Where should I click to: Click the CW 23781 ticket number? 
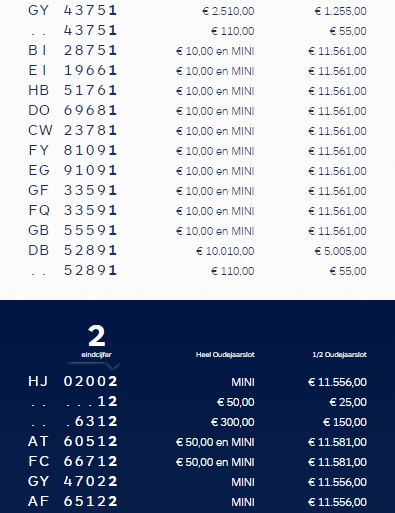click(73, 130)
